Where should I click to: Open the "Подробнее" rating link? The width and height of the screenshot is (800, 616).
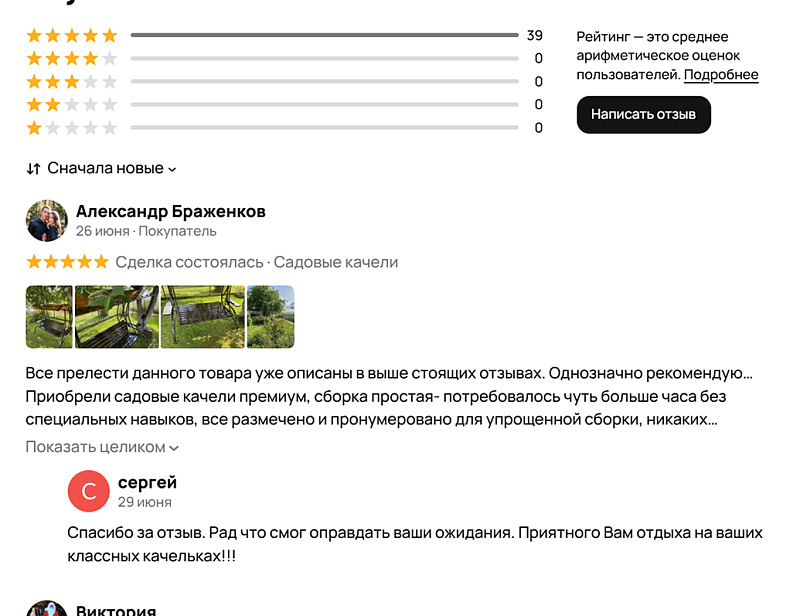(721, 75)
